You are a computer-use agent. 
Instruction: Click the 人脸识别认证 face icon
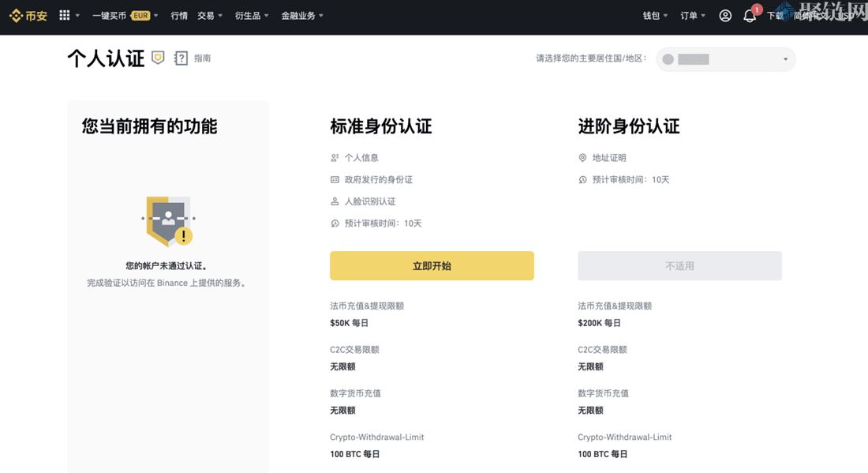(x=335, y=201)
